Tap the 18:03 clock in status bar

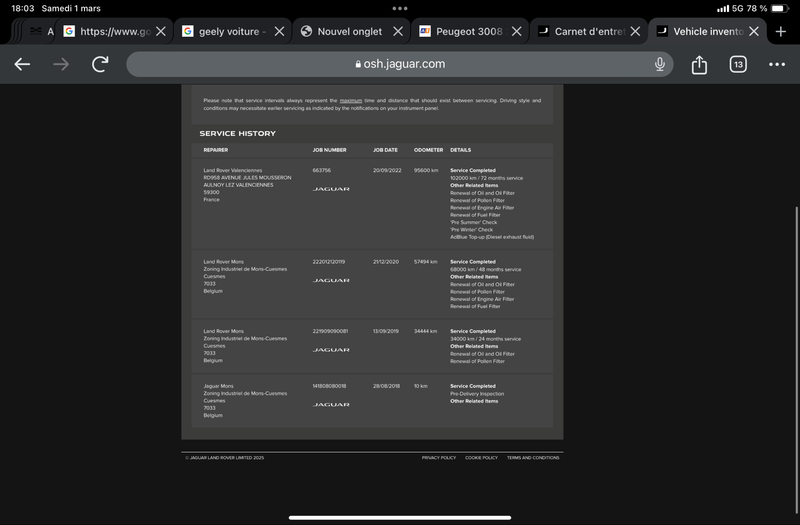pyautogui.click(x=22, y=8)
